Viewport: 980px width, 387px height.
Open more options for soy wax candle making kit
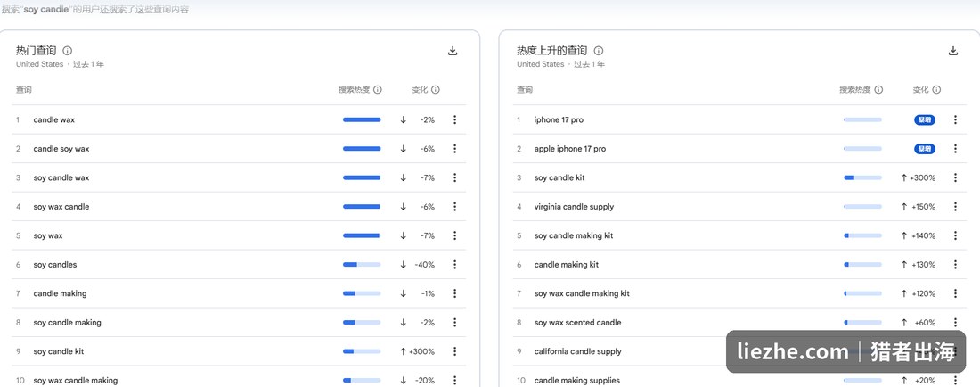(955, 293)
